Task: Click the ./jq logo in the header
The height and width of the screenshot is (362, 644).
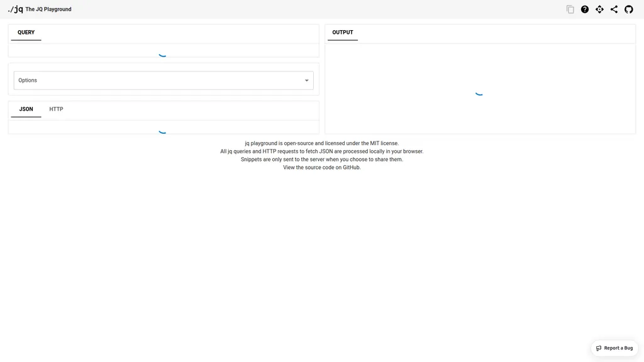Action: [x=16, y=9]
